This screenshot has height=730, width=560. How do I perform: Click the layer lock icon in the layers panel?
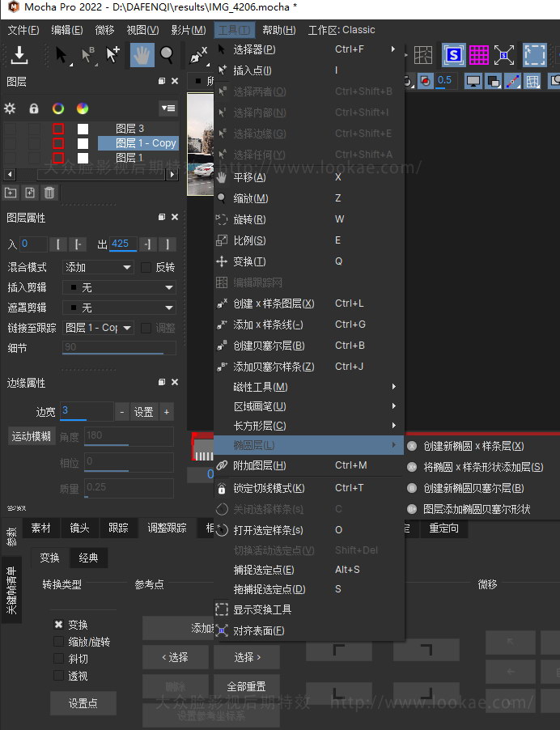coord(34,108)
